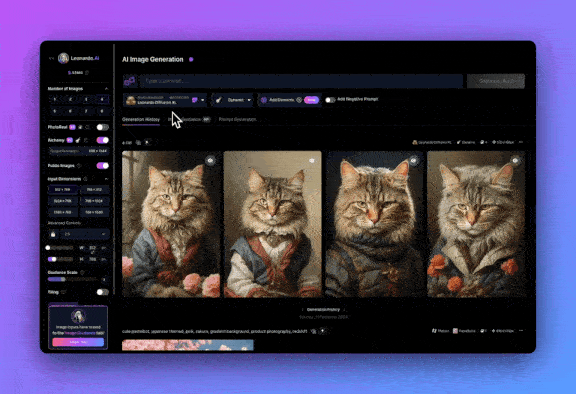
Task: Collapse the sidebar with the back arrow
Action: [x=51, y=58]
